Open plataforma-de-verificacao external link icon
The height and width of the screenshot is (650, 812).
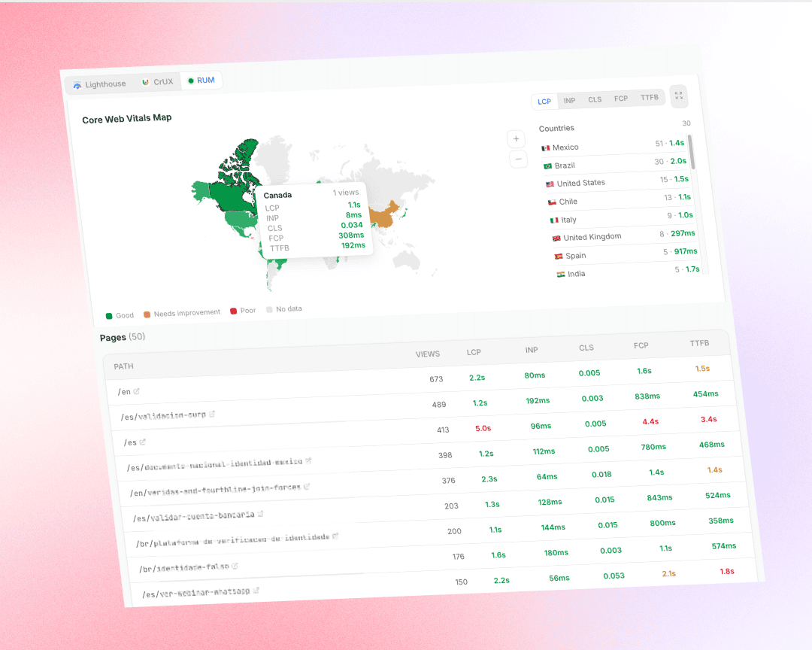tap(335, 536)
